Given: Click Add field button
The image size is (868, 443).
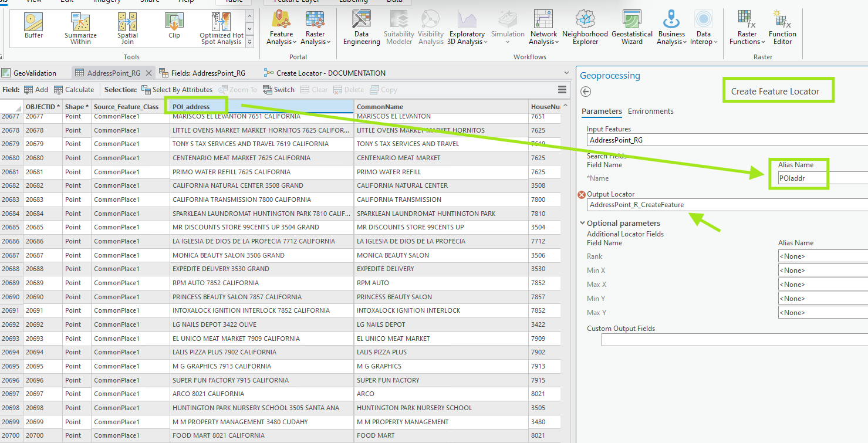Looking at the screenshot, I should pos(36,90).
